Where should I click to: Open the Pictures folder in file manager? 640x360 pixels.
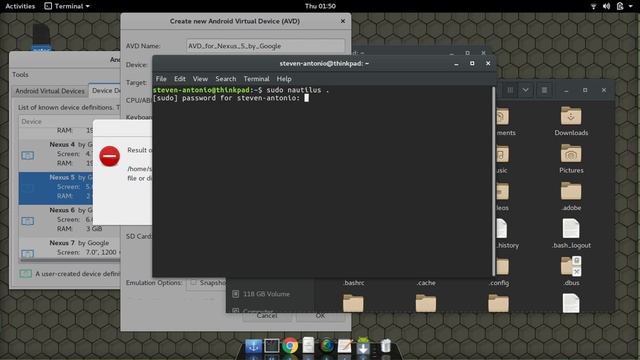coord(571,159)
